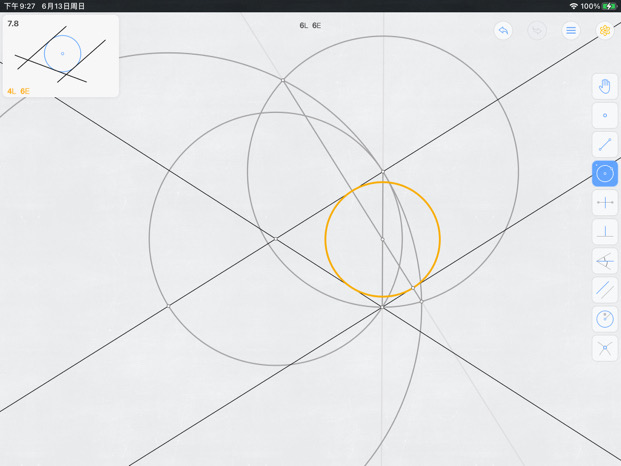
Task: Open the hamburger menu
Action: coord(571,30)
